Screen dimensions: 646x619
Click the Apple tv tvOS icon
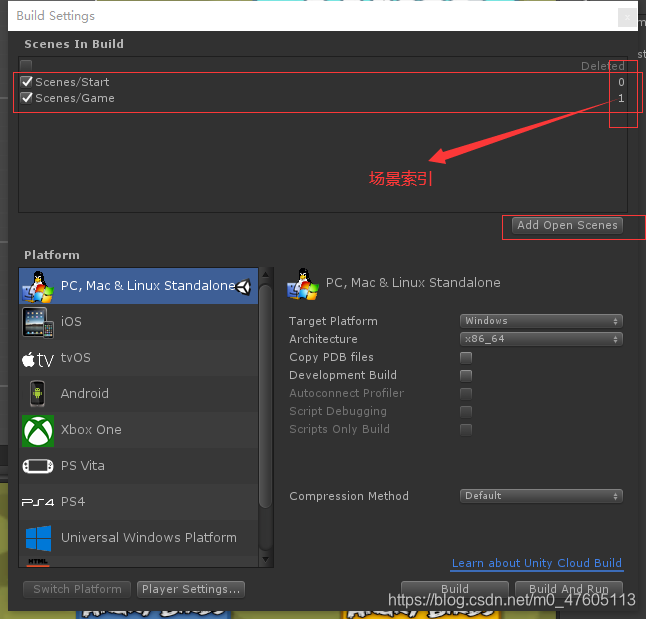[38, 359]
